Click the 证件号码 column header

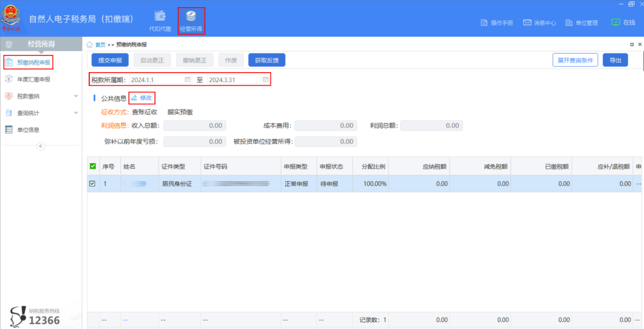point(241,167)
